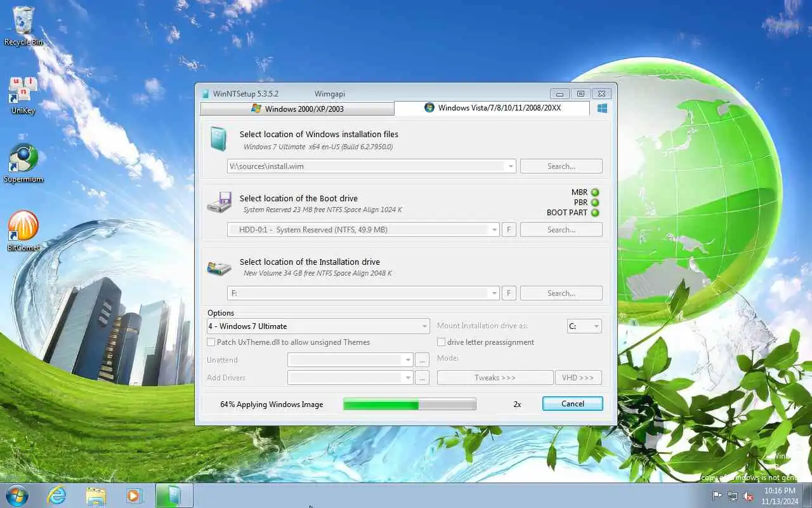Click the System Reserved 23 MB free text
This screenshot has height=508, width=812.
pyautogui.click(x=322, y=210)
